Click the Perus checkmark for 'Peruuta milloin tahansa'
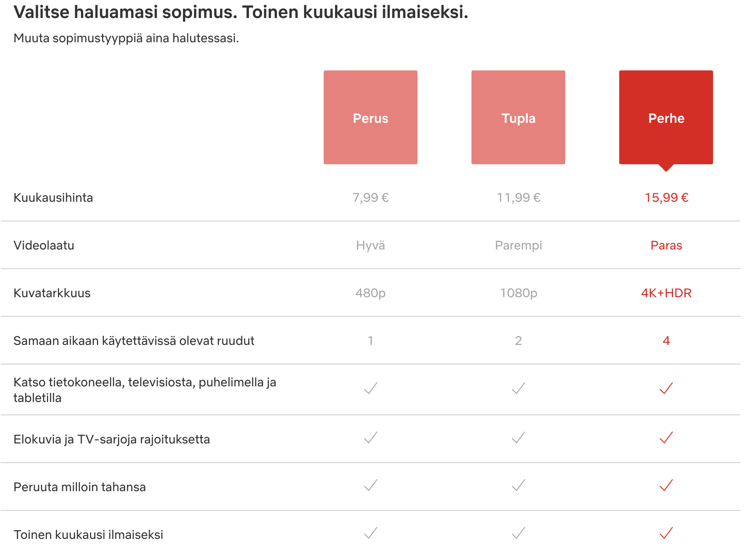 pos(370,486)
